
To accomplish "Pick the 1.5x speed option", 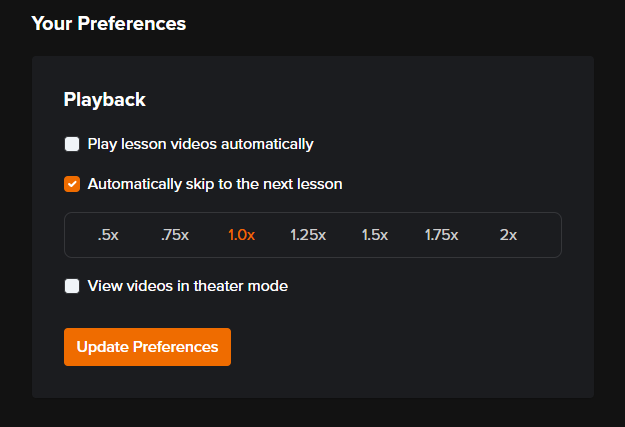I will click(x=375, y=235).
